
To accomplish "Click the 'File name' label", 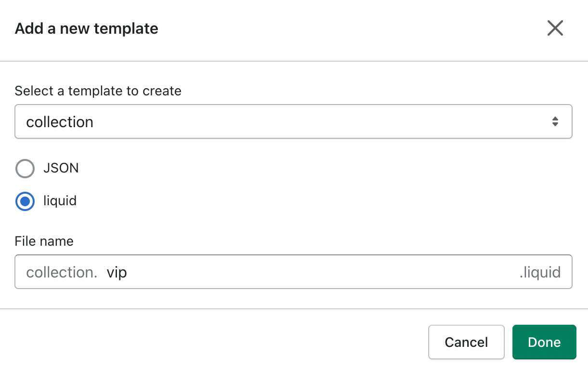I will click(x=44, y=241).
